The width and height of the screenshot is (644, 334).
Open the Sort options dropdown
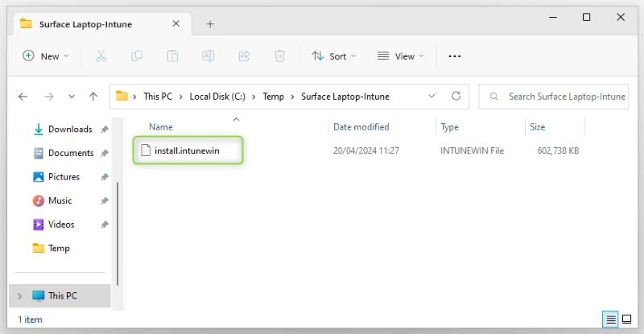pos(333,56)
